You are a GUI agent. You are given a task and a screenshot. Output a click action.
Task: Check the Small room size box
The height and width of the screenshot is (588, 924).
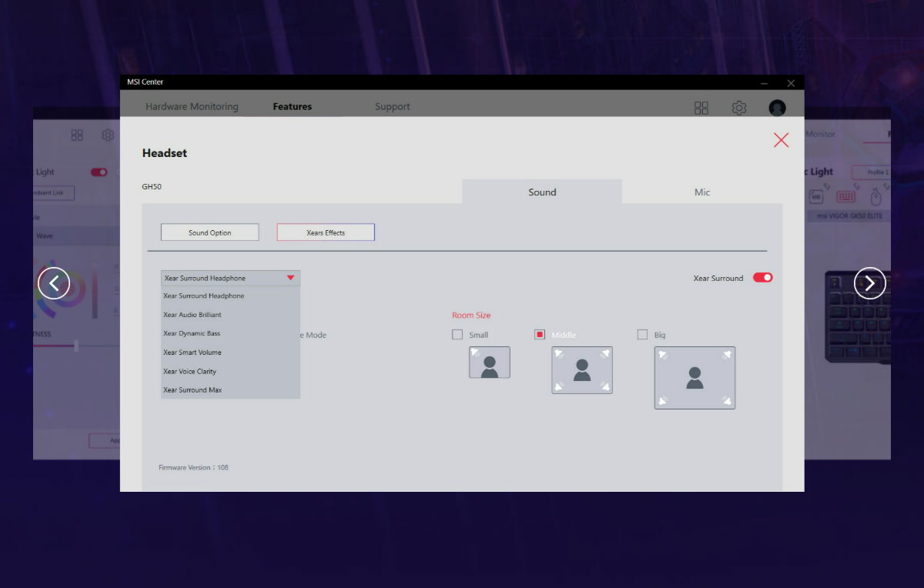click(x=457, y=335)
